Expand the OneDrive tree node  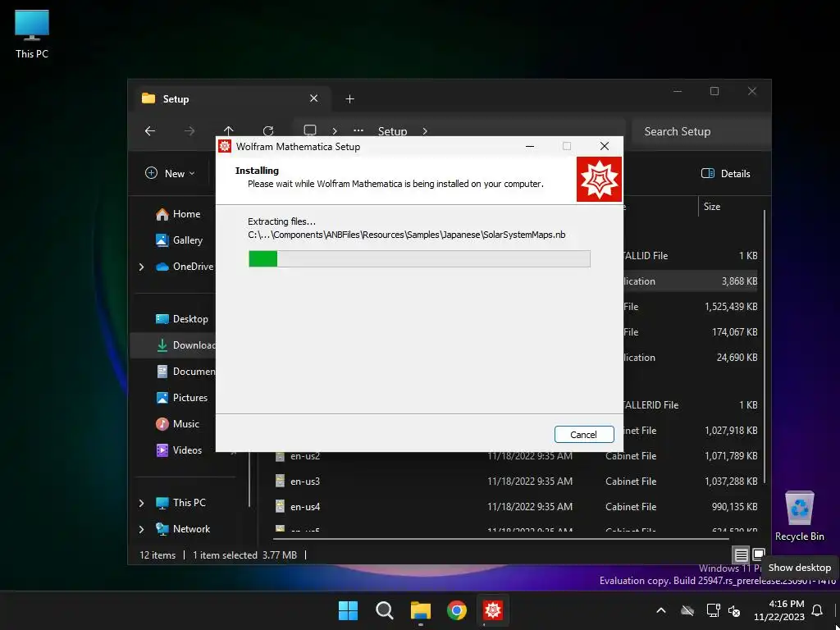click(141, 267)
